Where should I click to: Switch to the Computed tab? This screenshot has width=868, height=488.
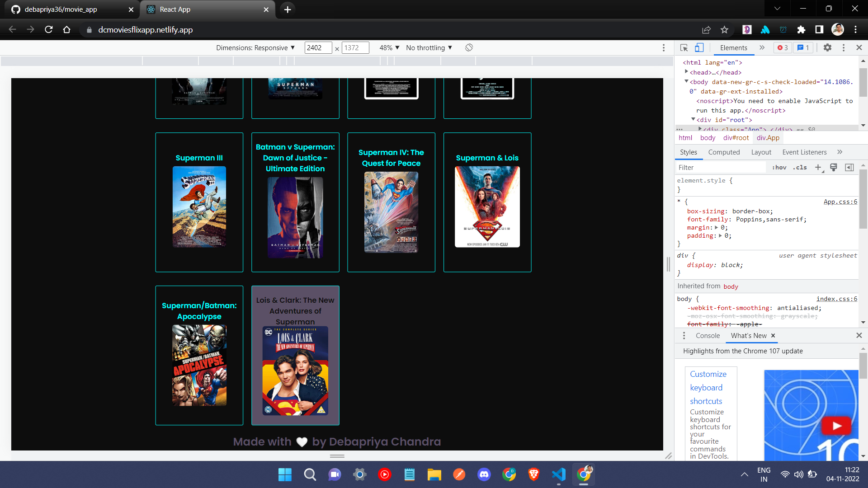tap(723, 152)
